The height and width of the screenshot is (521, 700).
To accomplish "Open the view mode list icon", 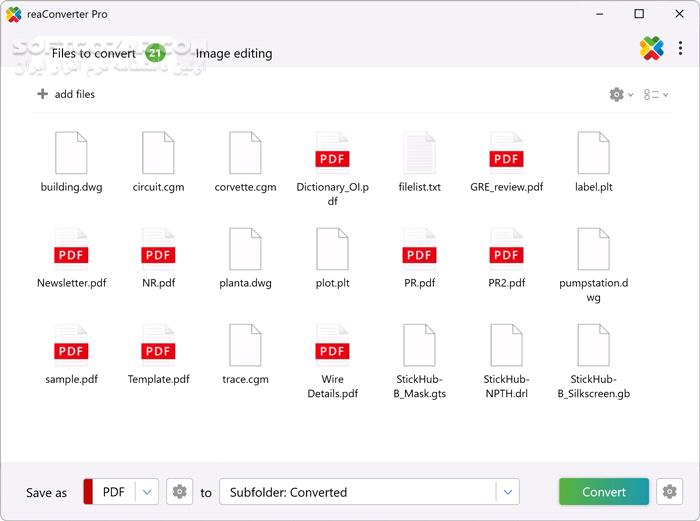I will point(651,94).
